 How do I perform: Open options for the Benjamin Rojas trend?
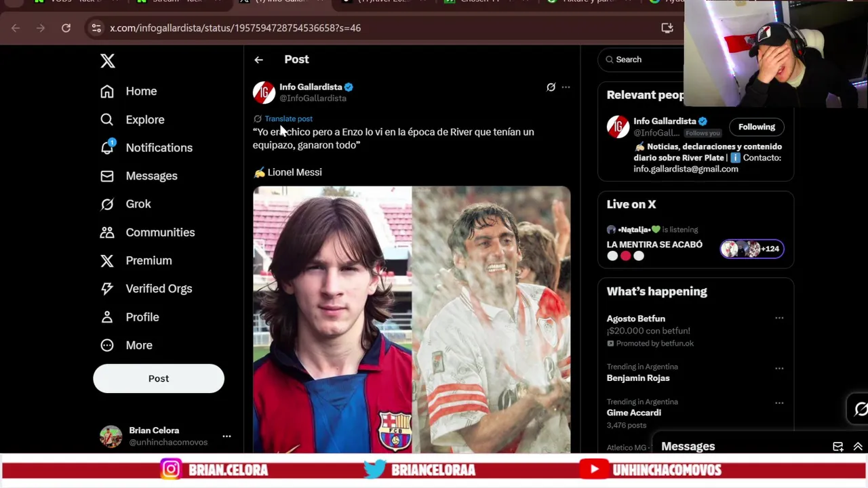(x=779, y=368)
